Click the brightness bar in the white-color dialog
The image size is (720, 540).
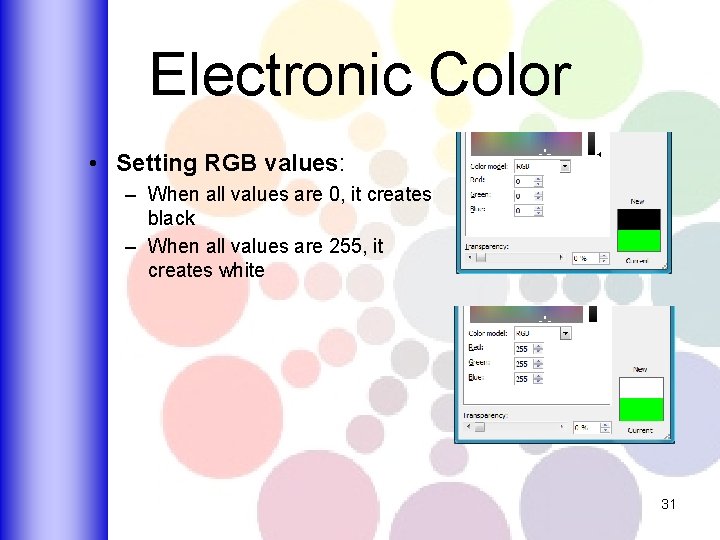pos(593,314)
